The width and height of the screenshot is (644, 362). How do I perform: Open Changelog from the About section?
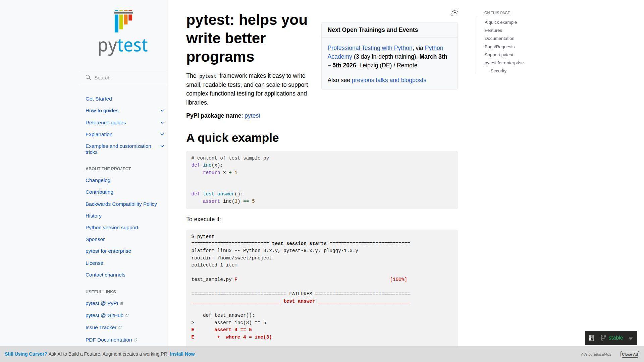click(x=98, y=180)
